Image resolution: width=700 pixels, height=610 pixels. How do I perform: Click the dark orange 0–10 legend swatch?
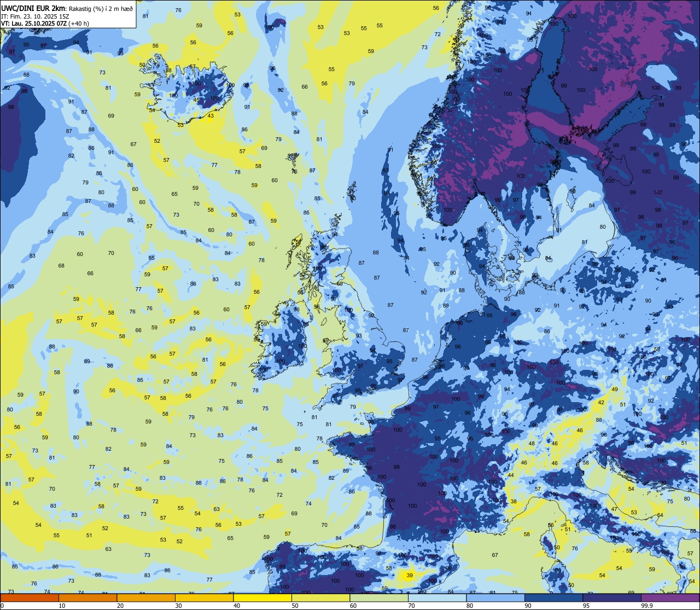[30, 597]
